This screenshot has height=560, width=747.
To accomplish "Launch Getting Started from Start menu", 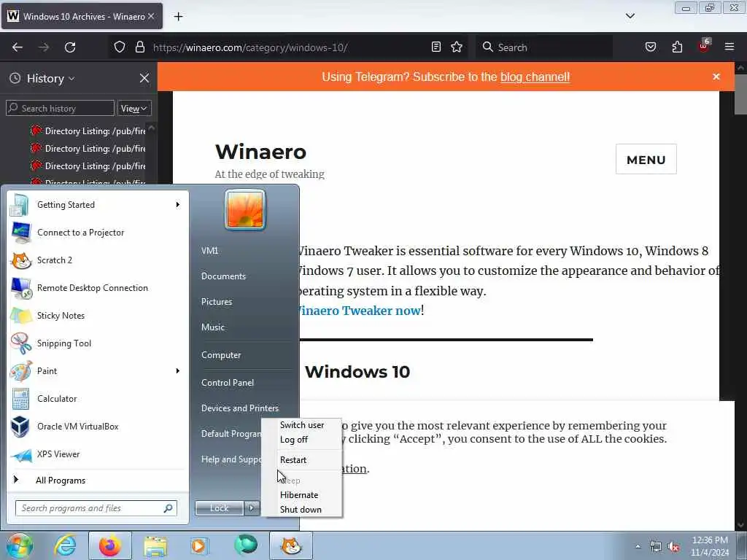I will click(97, 205).
